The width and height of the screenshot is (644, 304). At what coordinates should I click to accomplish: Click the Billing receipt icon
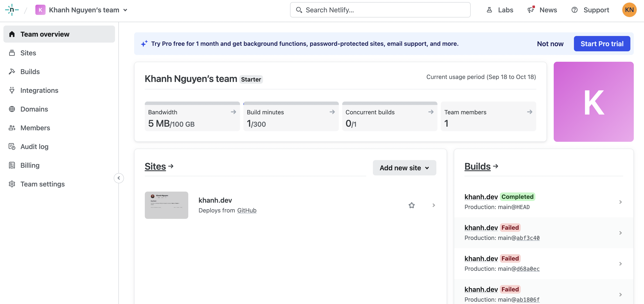coord(12,165)
